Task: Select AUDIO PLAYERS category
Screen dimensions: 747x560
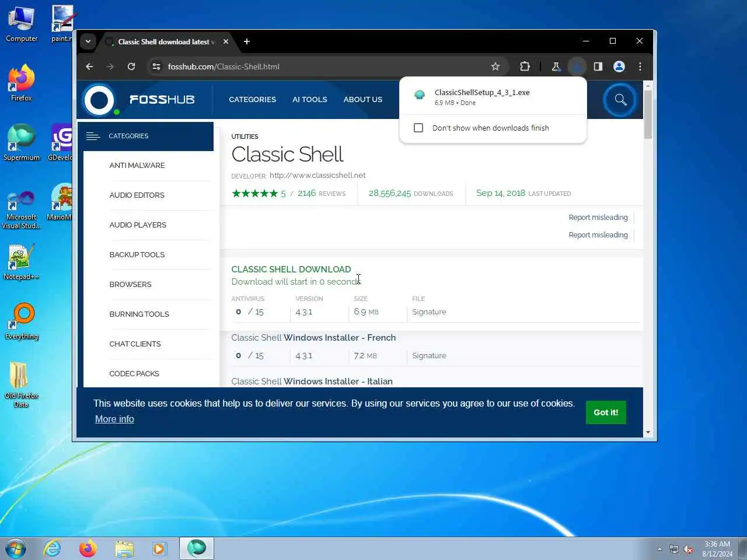Action: (138, 225)
